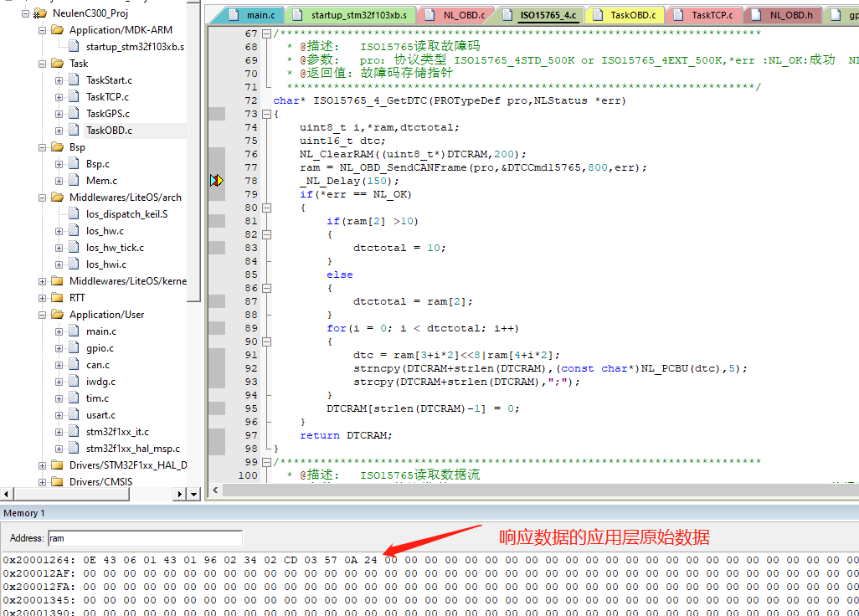Collapse the Bsp folder group
Image resolution: width=859 pixels, height=616 pixels.
[42, 147]
